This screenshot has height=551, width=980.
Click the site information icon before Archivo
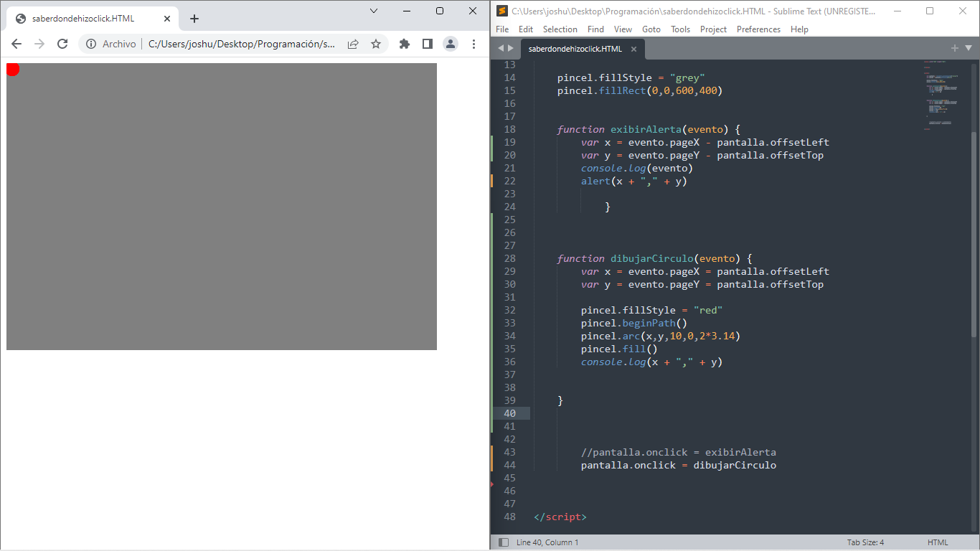pyautogui.click(x=91, y=44)
